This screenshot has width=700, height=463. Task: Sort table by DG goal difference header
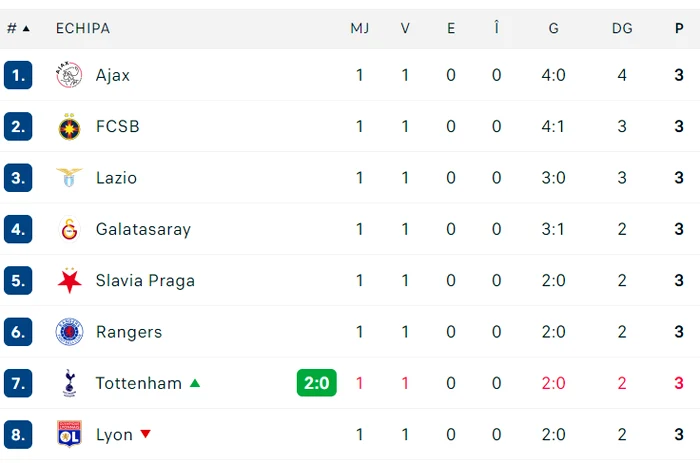(622, 29)
